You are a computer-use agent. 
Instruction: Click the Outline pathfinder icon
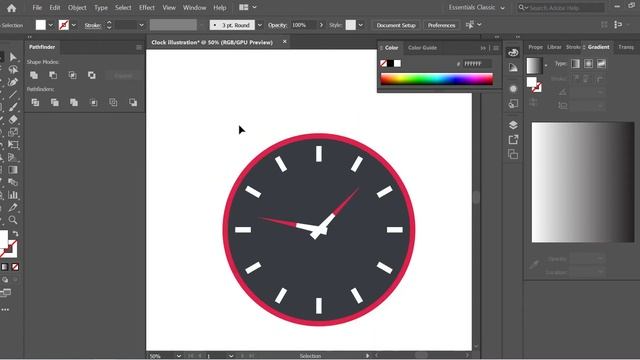pos(113,102)
